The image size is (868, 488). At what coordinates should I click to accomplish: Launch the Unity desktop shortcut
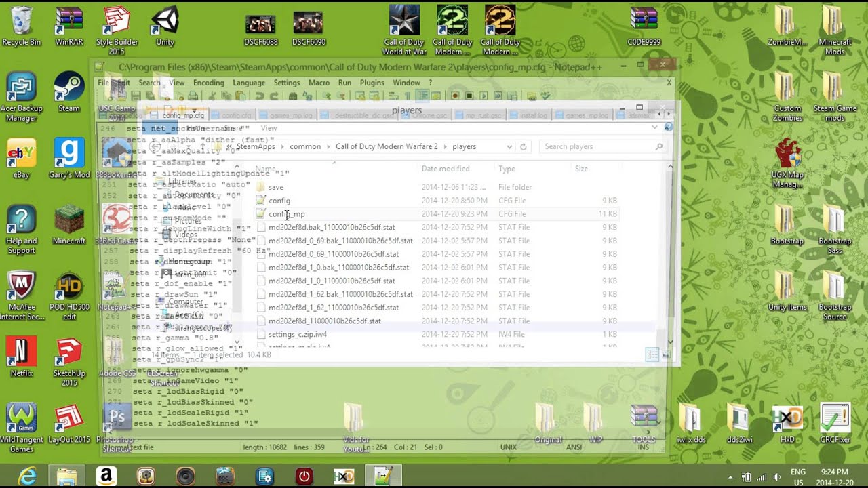tap(165, 26)
